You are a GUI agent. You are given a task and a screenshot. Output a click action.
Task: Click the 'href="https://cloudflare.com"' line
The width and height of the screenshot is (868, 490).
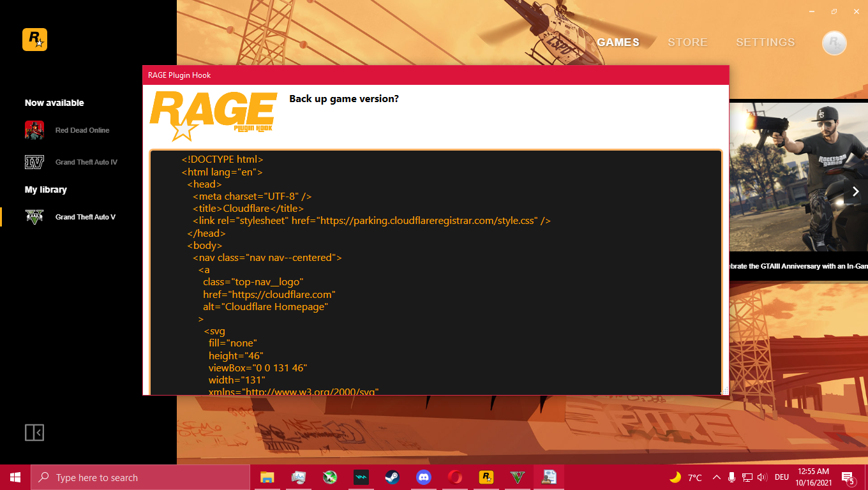point(269,294)
